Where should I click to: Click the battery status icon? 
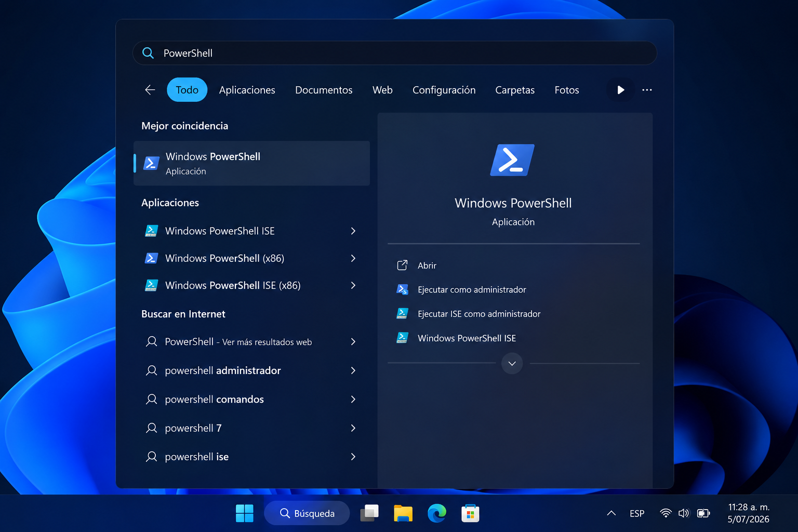(703, 513)
